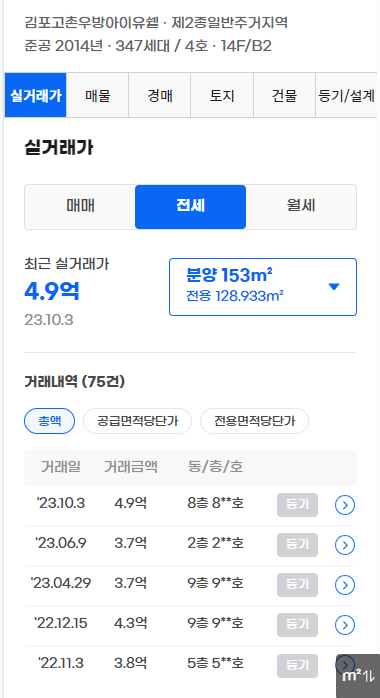Select the 매매 transaction type
This screenshot has width=380, height=698.
80,207
